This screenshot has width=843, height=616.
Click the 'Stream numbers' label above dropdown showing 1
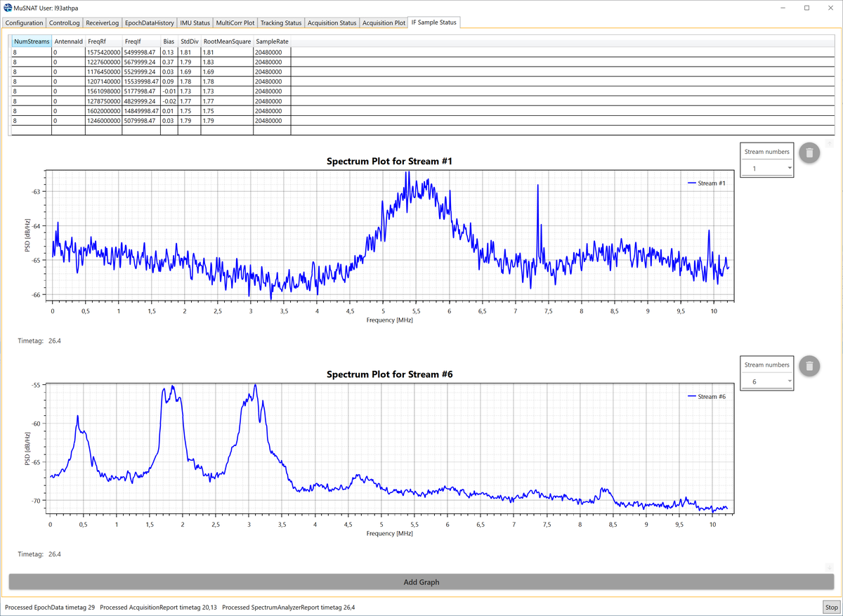[x=767, y=152]
